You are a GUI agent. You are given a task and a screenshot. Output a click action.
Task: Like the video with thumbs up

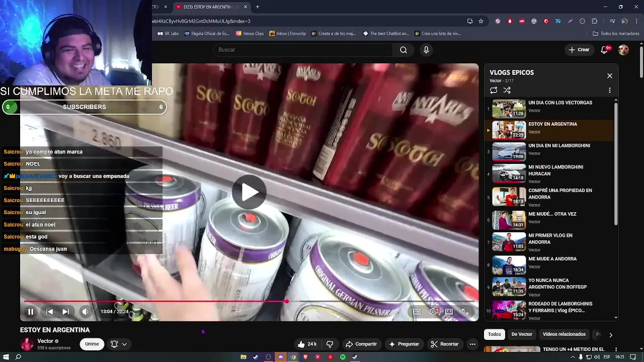(x=307, y=344)
